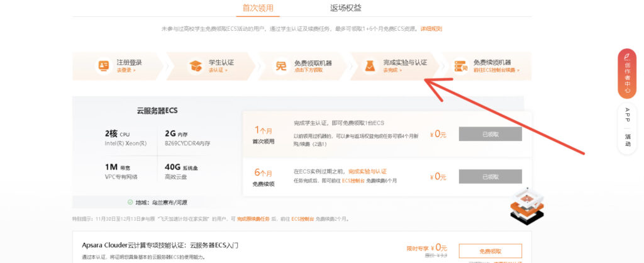Click the green check icon beside 地域
This screenshot has width=644, height=263.
130,202
